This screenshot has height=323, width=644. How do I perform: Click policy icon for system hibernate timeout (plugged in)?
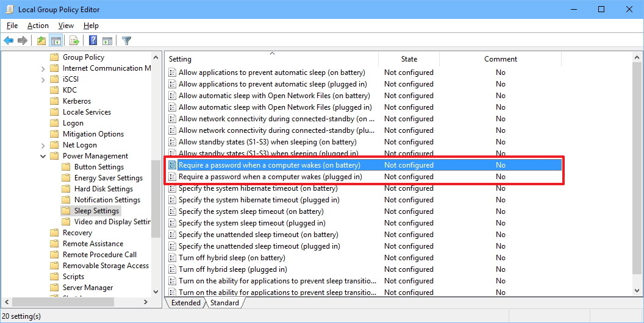coord(173,200)
